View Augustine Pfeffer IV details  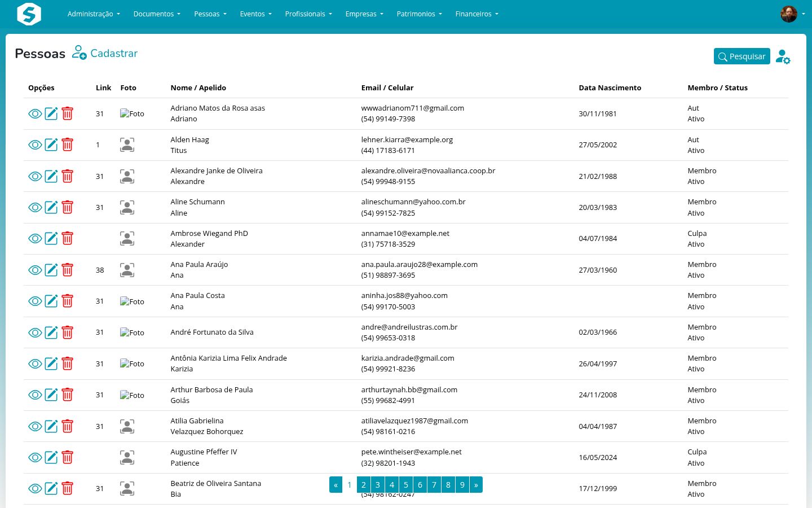pyautogui.click(x=35, y=457)
